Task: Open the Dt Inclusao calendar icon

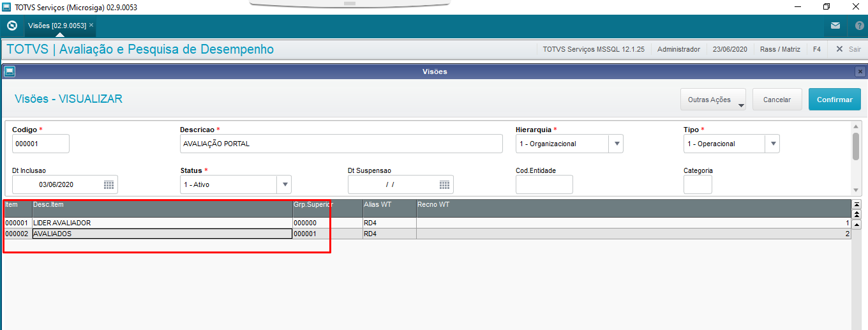Action: [x=108, y=184]
